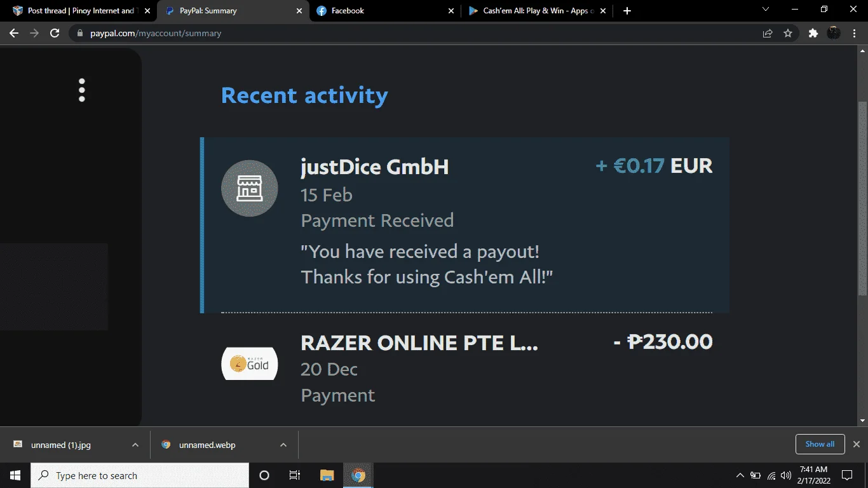Open a new browser tab
This screenshot has height=488, width=868.
click(x=627, y=11)
